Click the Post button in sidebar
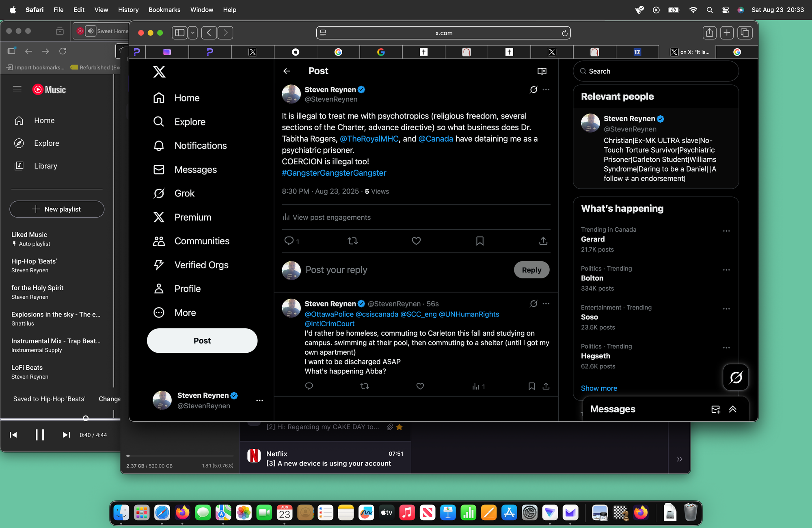Image resolution: width=812 pixels, height=528 pixels. tap(202, 341)
